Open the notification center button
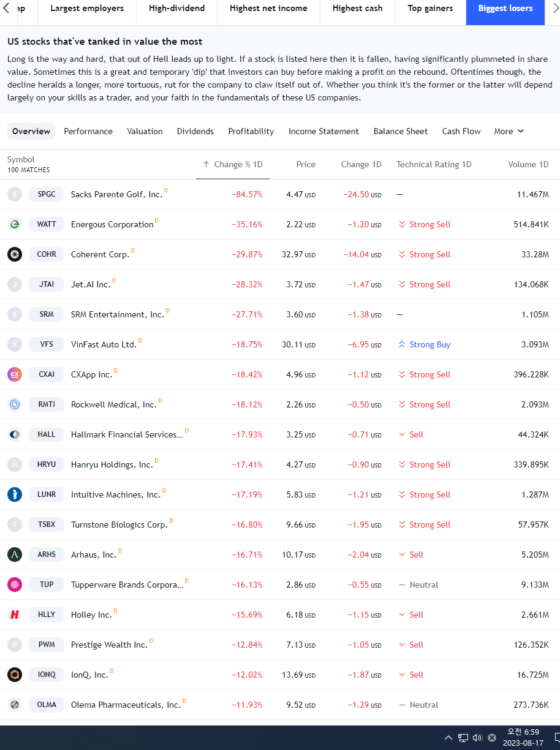The image size is (560, 750). click(556, 738)
